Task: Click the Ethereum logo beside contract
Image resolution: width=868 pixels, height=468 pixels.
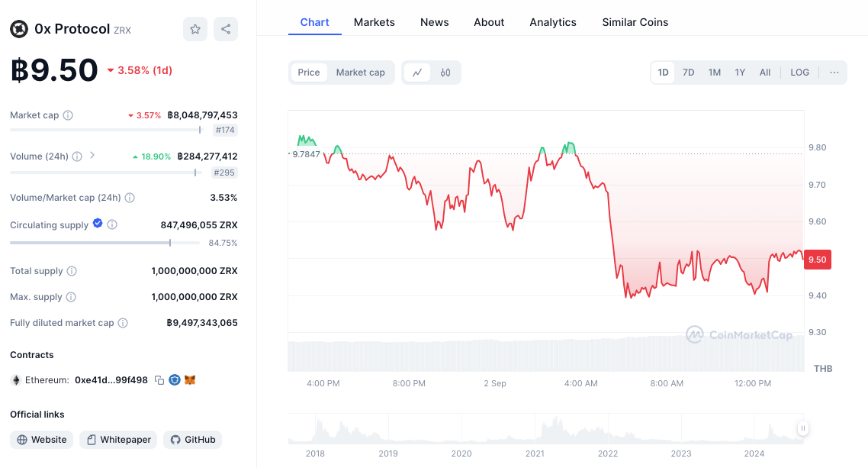Action: [16, 380]
